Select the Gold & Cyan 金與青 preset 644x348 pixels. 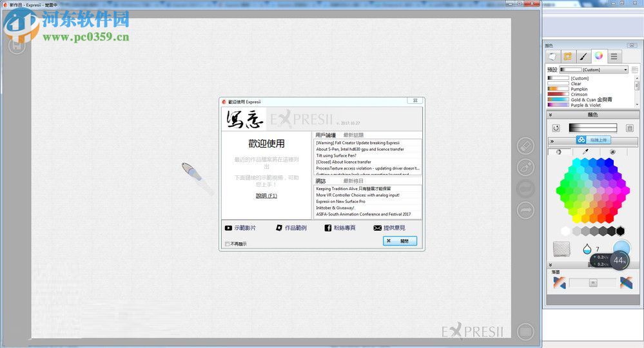tap(590, 99)
